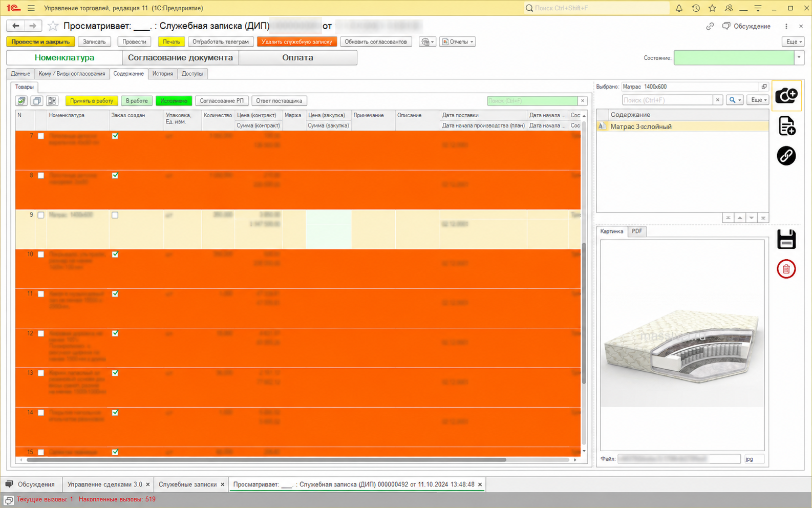Open the Отчеты dropdown

457,42
